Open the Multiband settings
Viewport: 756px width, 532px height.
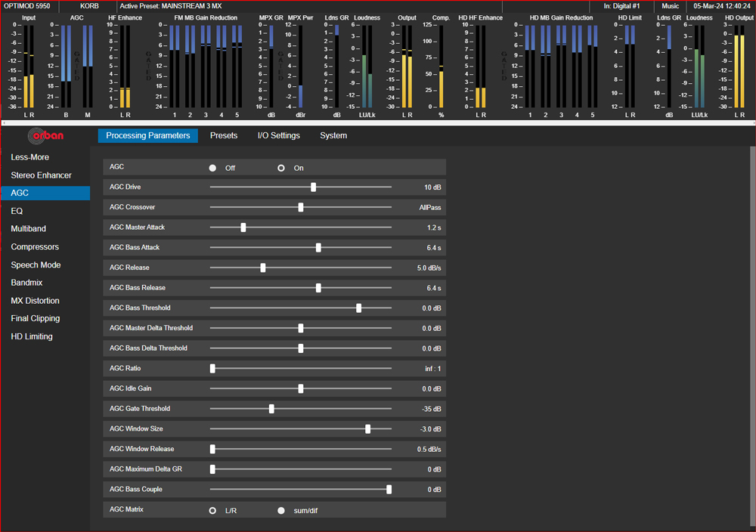[x=29, y=229]
